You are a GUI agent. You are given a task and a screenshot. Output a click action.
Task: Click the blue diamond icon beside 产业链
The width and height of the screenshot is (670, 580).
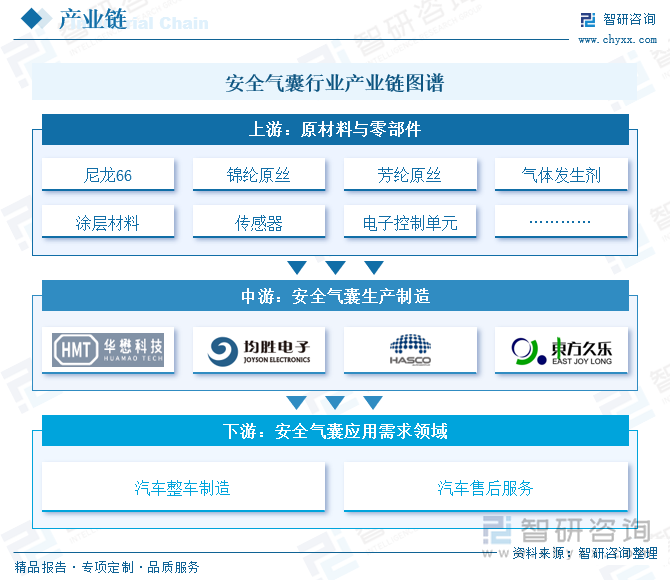32,19
